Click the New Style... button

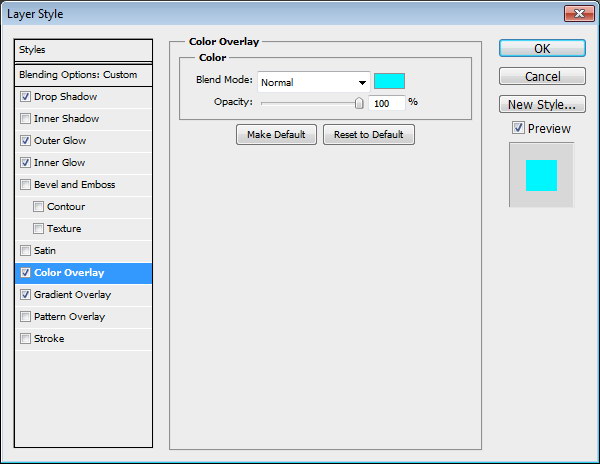tap(541, 104)
